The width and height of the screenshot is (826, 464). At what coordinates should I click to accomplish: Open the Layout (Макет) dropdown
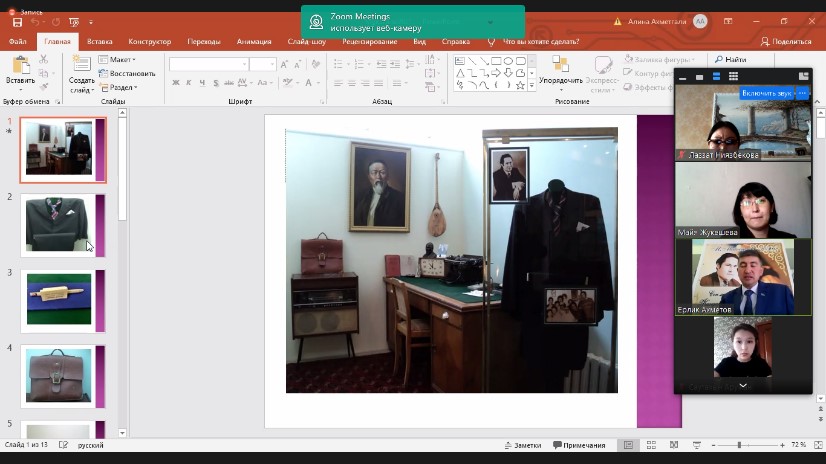[x=118, y=60]
